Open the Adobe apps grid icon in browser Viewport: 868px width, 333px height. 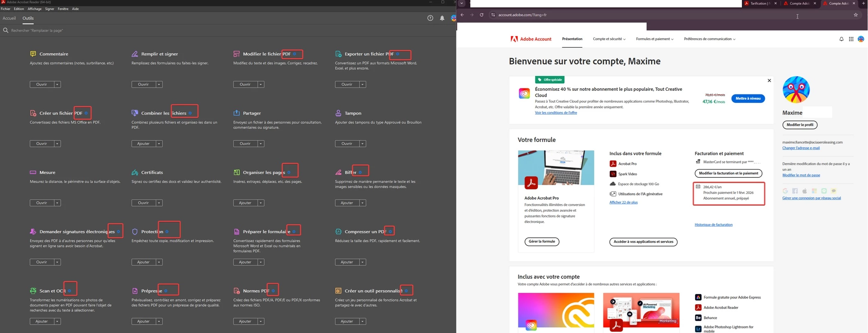click(851, 39)
